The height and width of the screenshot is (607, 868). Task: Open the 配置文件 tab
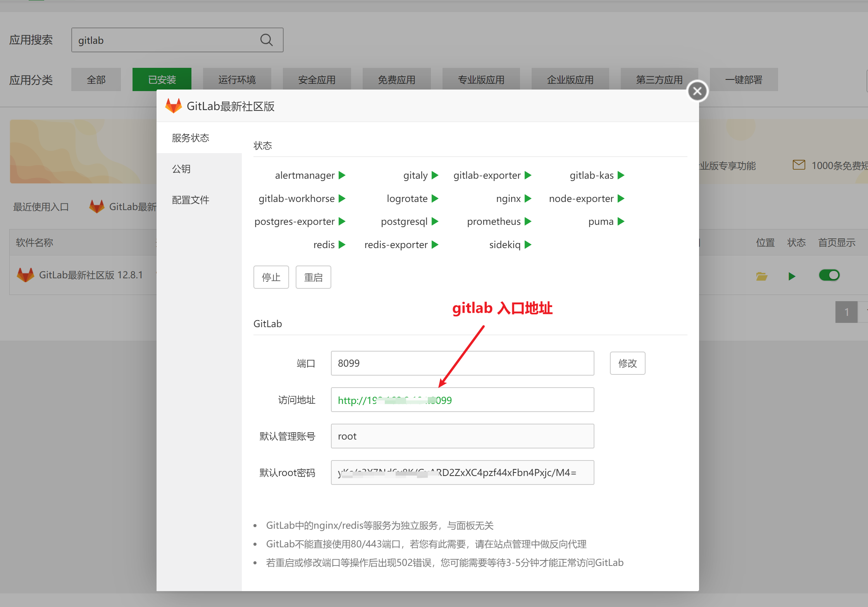tap(199, 200)
